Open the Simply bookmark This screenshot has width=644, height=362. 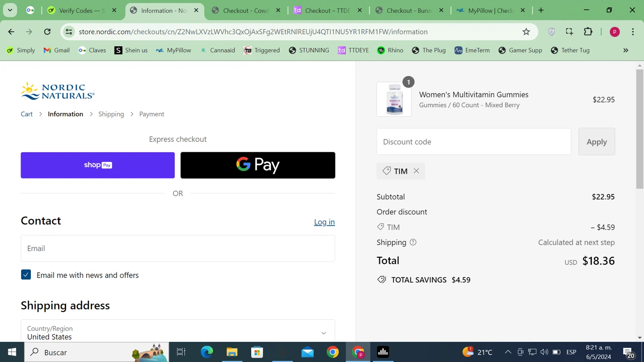(21, 50)
